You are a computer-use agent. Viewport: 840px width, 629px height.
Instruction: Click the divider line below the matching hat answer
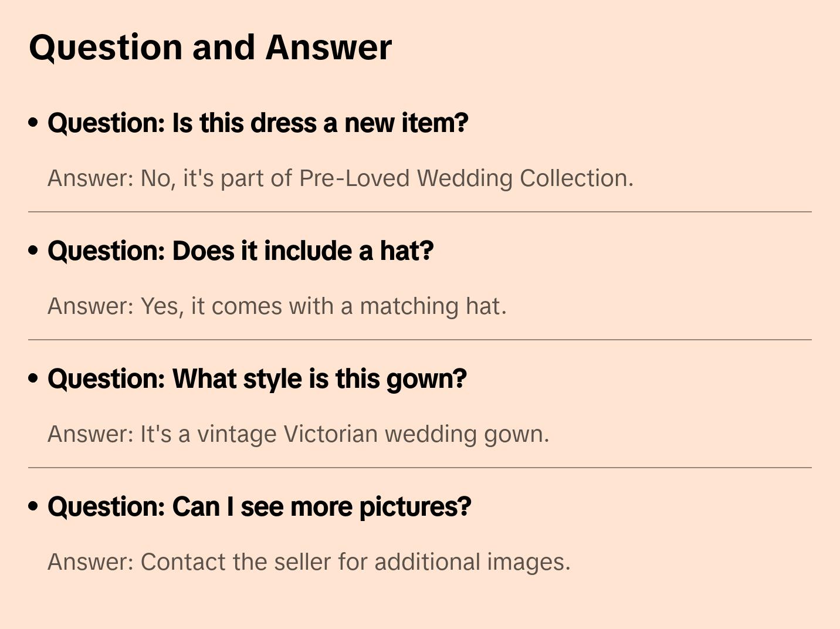(x=420, y=340)
